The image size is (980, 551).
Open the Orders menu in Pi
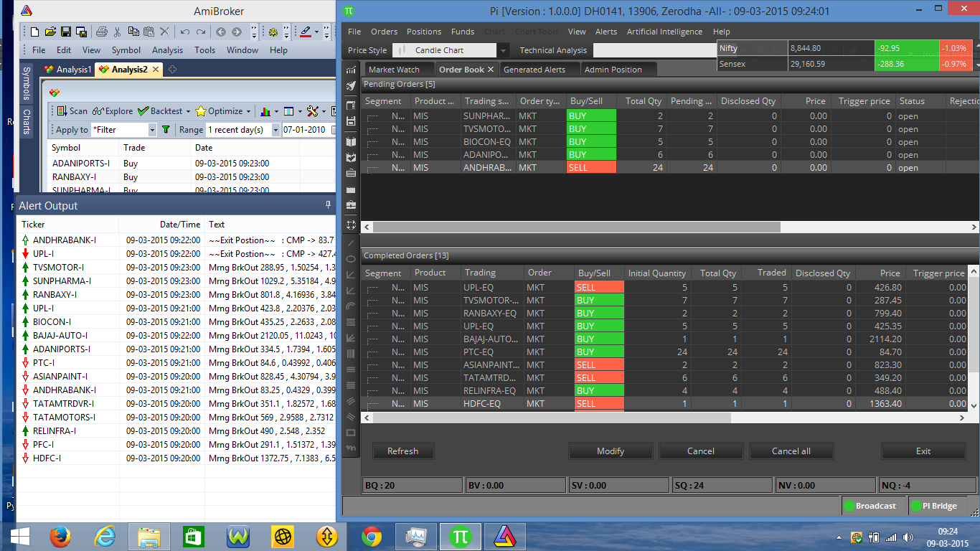pyautogui.click(x=384, y=32)
